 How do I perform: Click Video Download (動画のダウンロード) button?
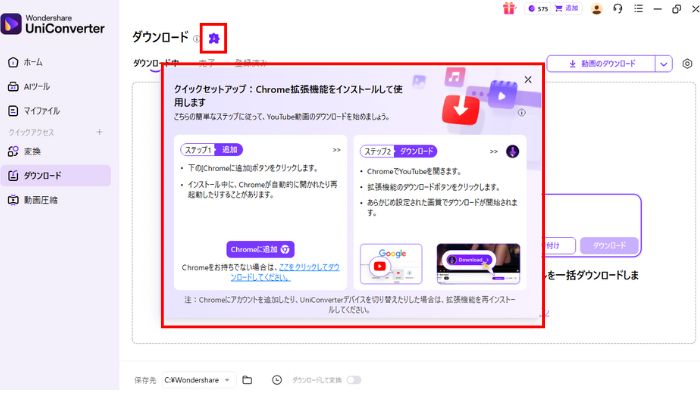pyautogui.click(x=601, y=64)
